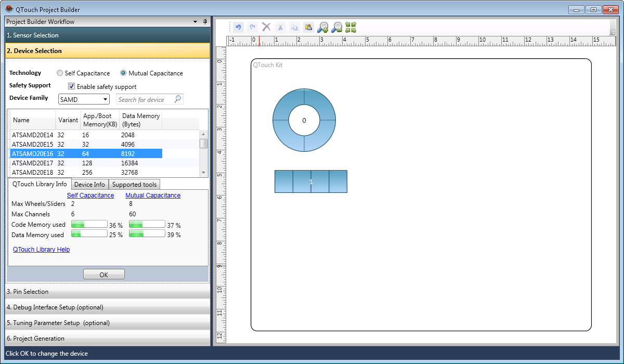Open the Device Family SAMD dropdown
624x364 pixels.
84,99
